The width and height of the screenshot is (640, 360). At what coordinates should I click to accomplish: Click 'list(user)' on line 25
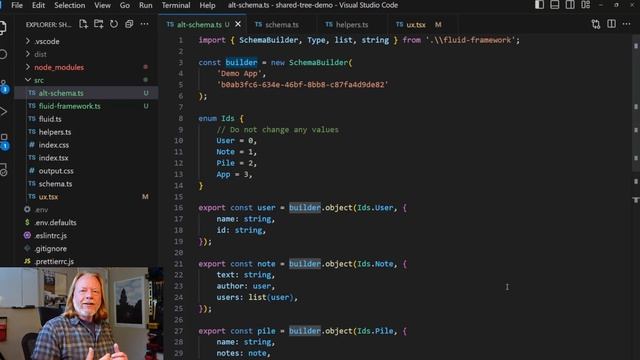tap(271, 298)
